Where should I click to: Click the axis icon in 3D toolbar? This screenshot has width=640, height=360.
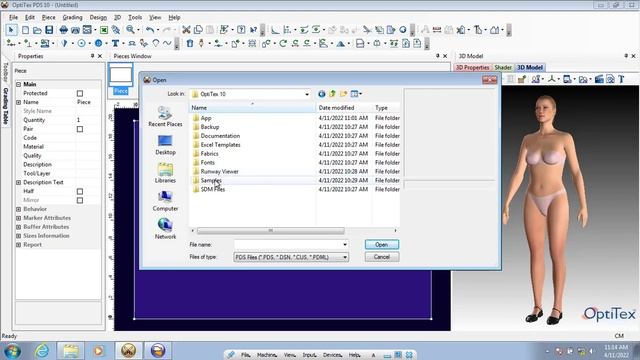[x=552, y=79]
